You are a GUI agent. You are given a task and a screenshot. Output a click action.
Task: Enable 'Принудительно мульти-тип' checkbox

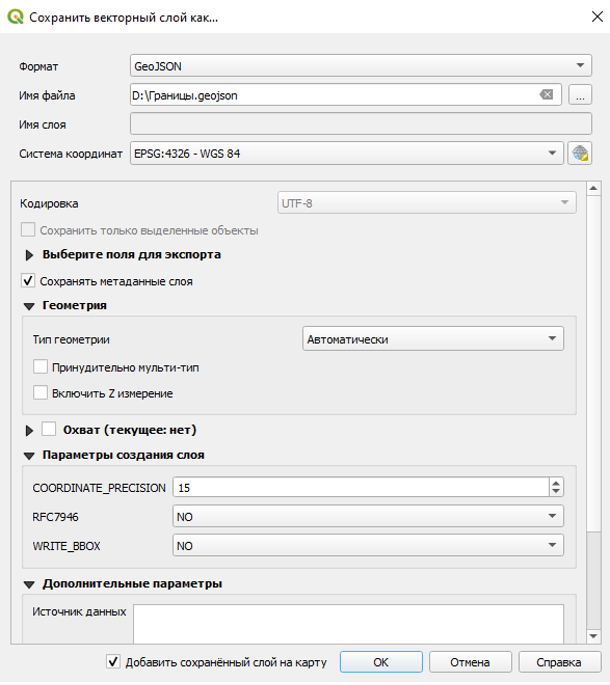(x=41, y=367)
